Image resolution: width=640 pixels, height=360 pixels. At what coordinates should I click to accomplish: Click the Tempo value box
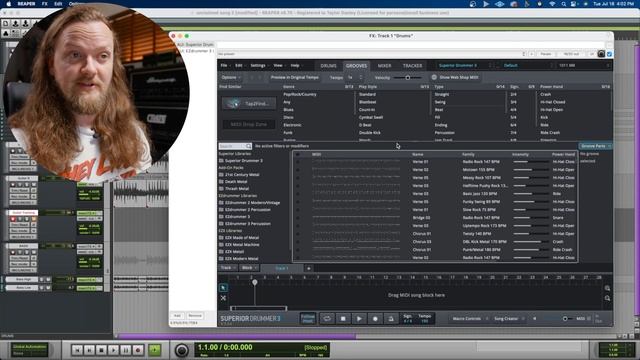tap(424, 318)
